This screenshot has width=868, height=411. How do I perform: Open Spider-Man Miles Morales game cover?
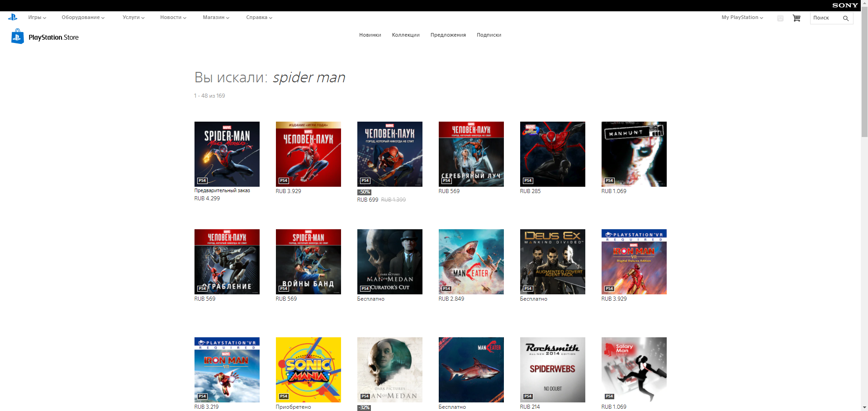pyautogui.click(x=227, y=154)
